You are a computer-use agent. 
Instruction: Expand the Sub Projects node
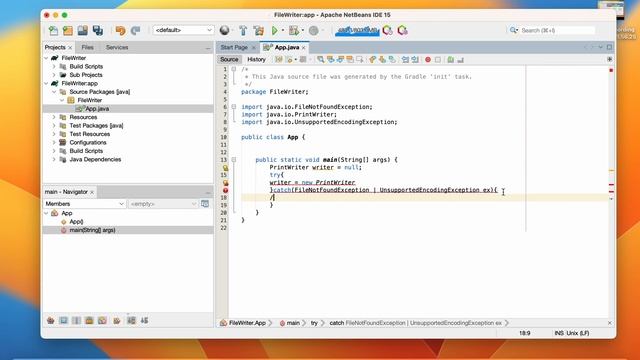coord(54,75)
